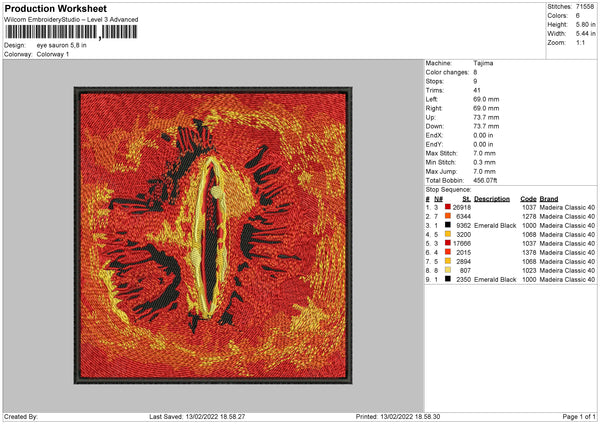Select the 'Stops:' label
Image resolution: width=600 pixels, height=424 pixels.
[x=435, y=81]
